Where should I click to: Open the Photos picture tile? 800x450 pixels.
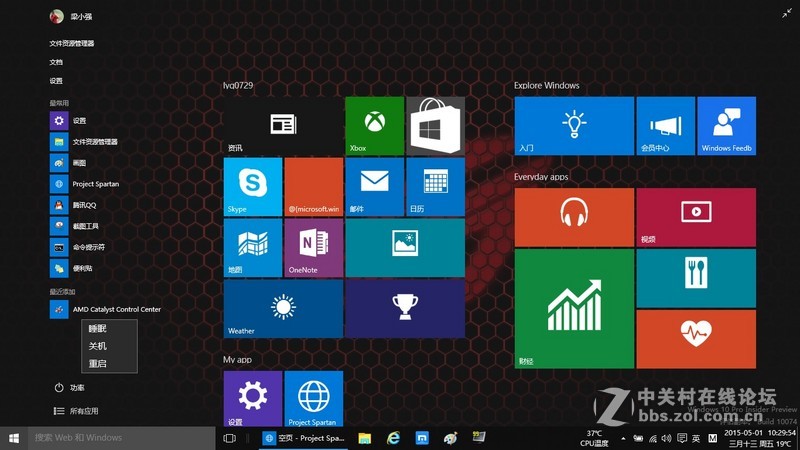pyautogui.click(x=405, y=248)
